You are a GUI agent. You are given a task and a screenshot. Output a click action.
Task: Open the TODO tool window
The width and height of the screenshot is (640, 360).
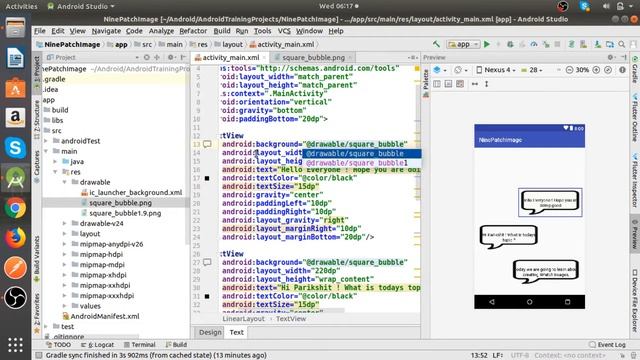coord(58,345)
